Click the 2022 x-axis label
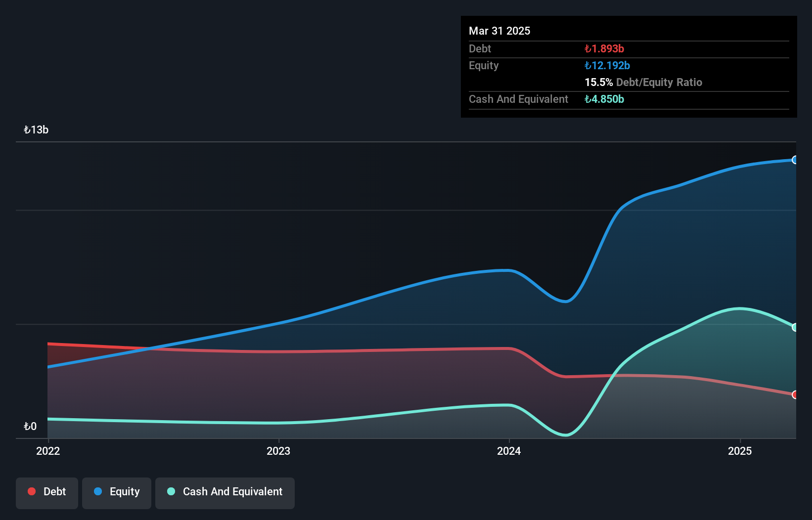This screenshot has width=812, height=520. tap(48, 451)
